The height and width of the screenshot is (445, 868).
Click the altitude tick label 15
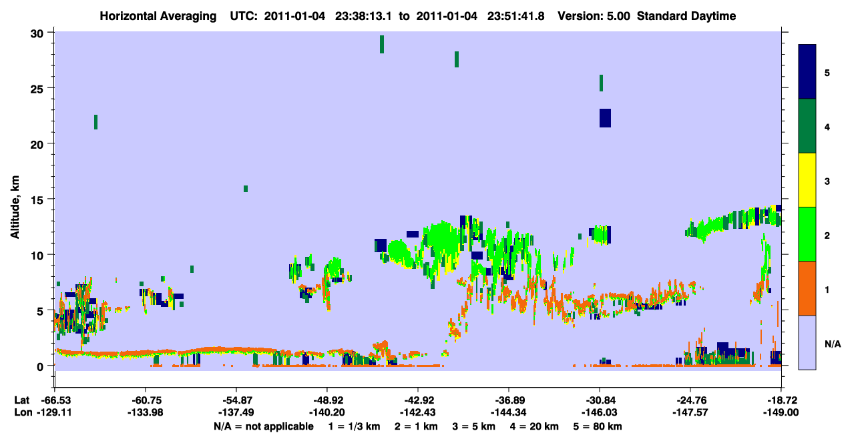[39, 199]
